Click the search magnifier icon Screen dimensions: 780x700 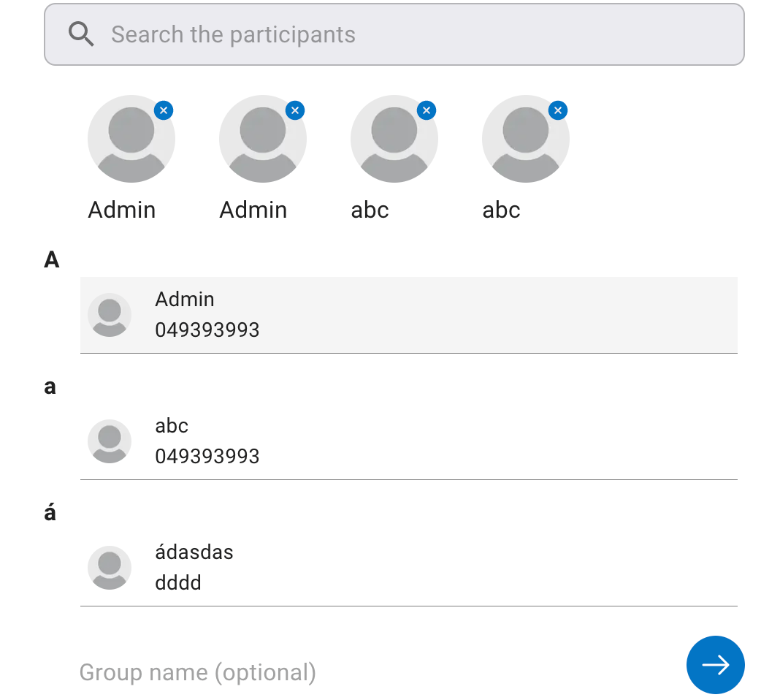click(x=81, y=34)
